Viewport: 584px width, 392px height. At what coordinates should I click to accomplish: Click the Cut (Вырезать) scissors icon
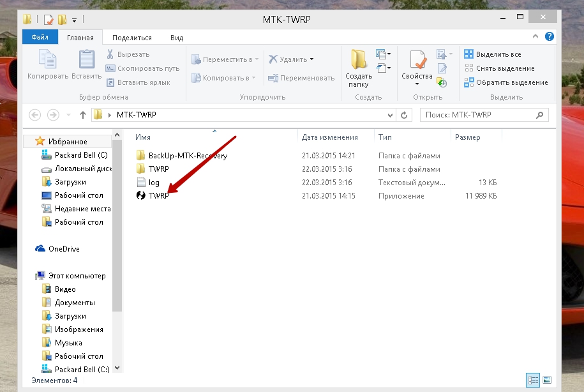110,55
